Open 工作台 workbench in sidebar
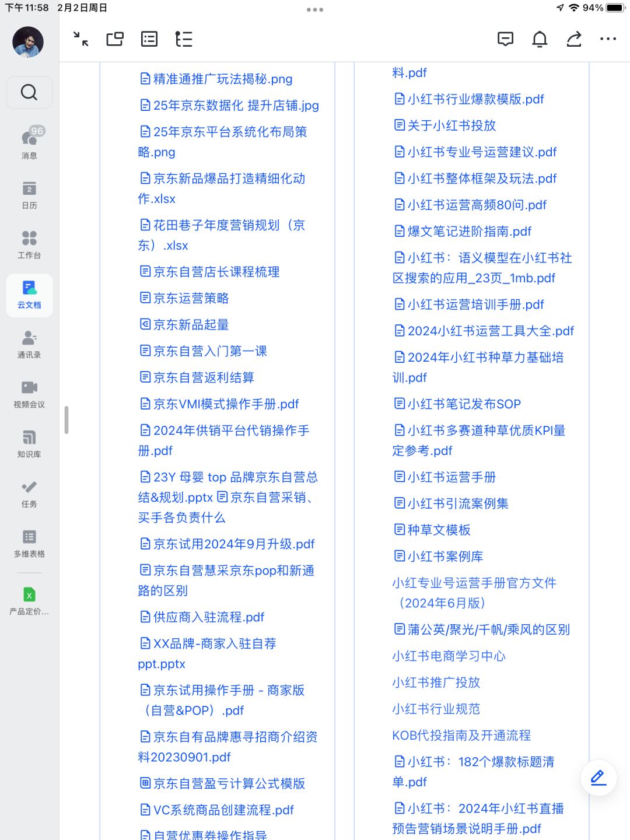 click(x=29, y=244)
